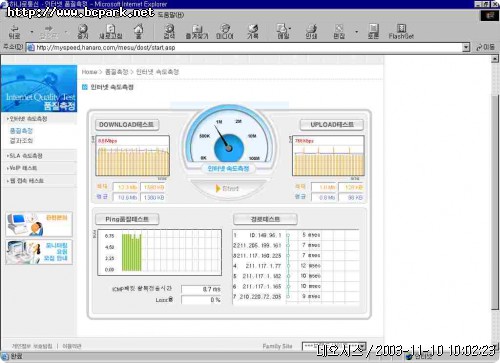Click the Home breadcrumb link
Screen dimensions: 500x363
tap(89, 72)
